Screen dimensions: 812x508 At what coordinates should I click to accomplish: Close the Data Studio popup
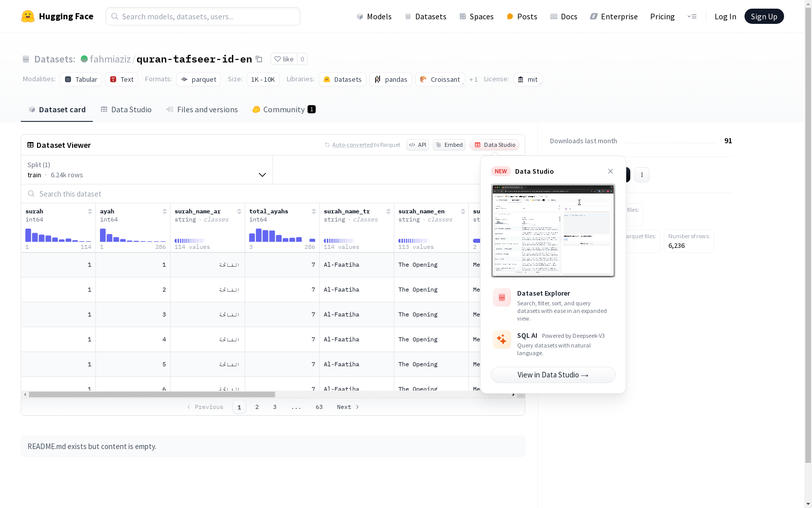[611, 171]
